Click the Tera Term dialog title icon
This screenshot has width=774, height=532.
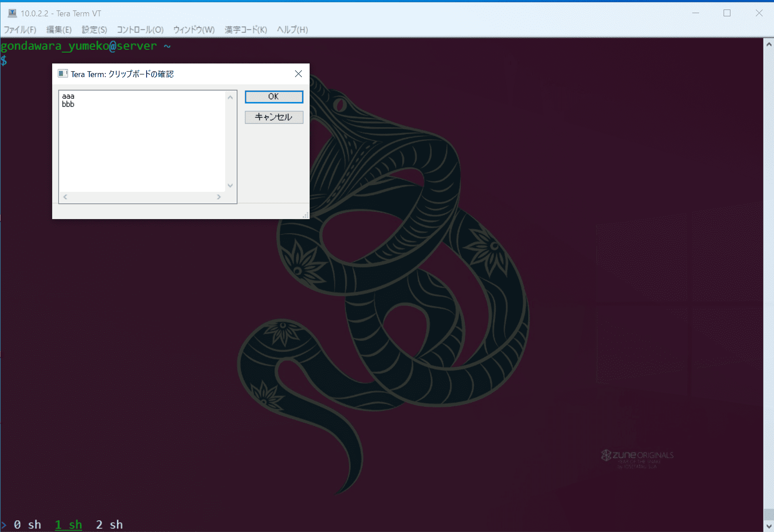63,73
